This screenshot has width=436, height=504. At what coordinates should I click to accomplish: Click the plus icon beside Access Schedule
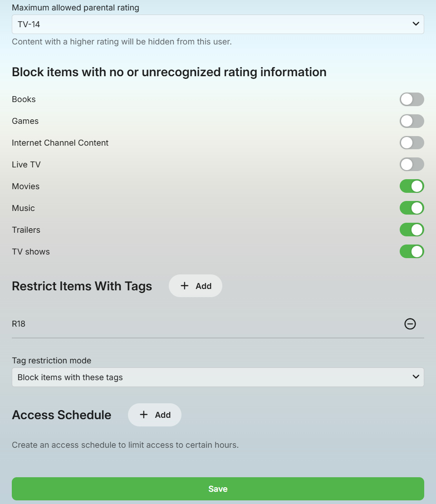click(x=143, y=415)
